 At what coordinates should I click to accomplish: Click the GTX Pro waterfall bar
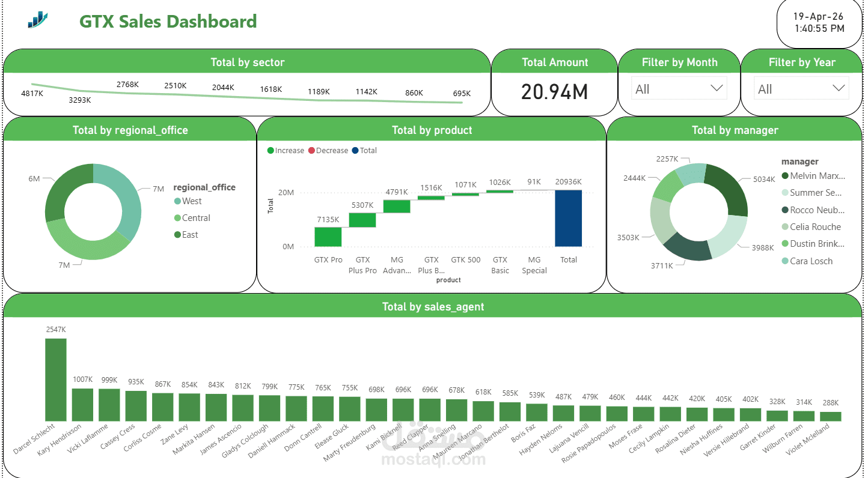click(328, 237)
